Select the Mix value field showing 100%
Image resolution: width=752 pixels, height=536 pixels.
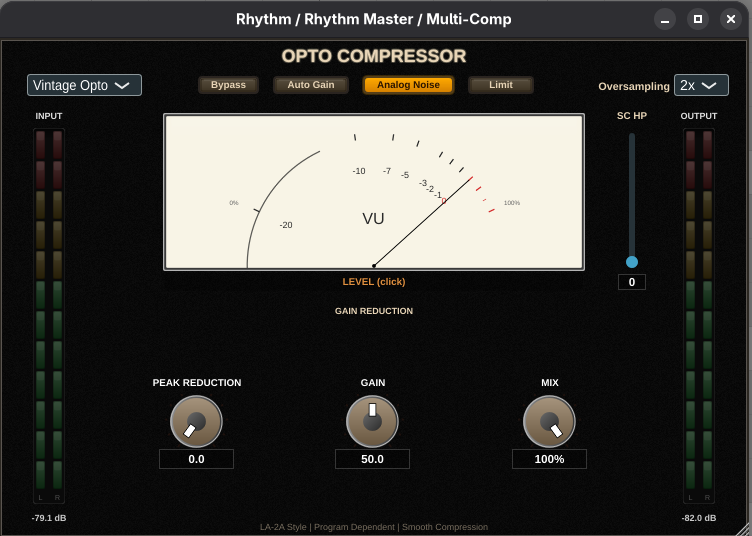(x=549, y=459)
